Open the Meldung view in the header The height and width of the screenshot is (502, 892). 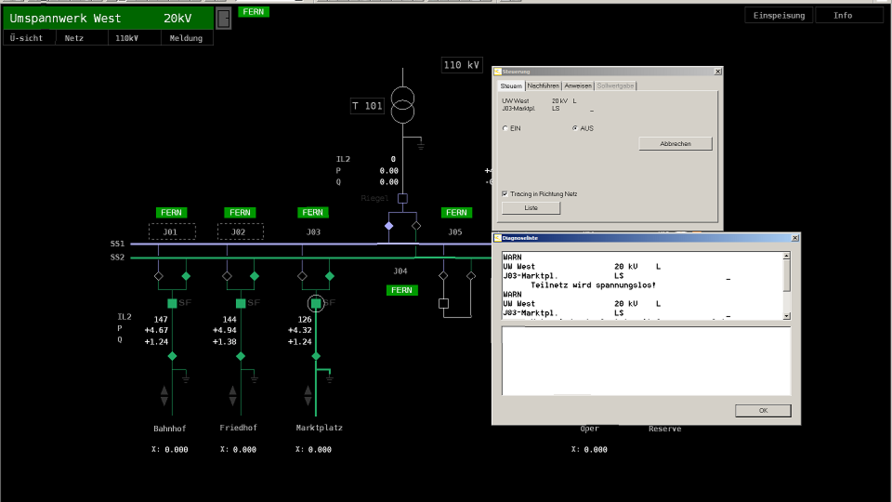(186, 38)
